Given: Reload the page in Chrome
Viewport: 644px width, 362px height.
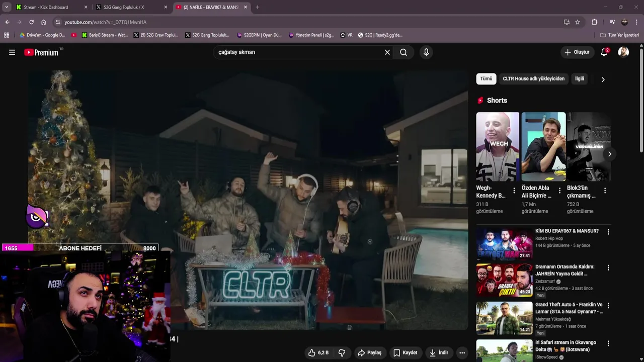Looking at the screenshot, I should point(31,22).
